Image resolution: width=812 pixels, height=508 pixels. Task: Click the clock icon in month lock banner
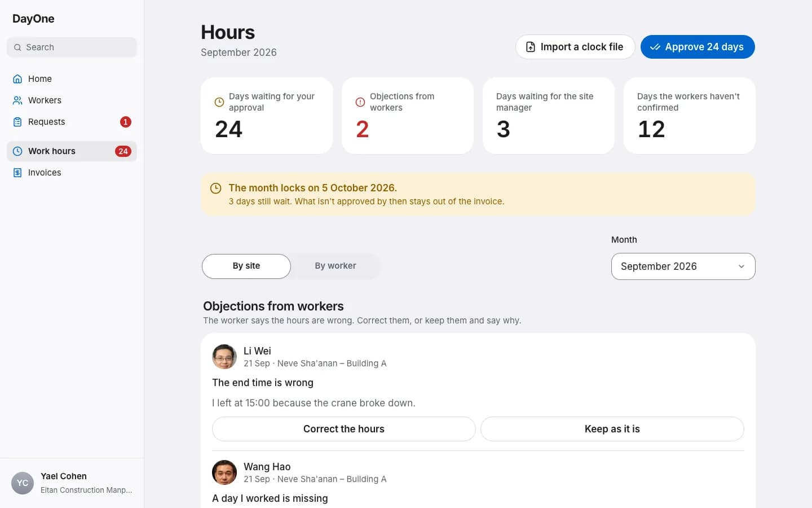point(215,189)
